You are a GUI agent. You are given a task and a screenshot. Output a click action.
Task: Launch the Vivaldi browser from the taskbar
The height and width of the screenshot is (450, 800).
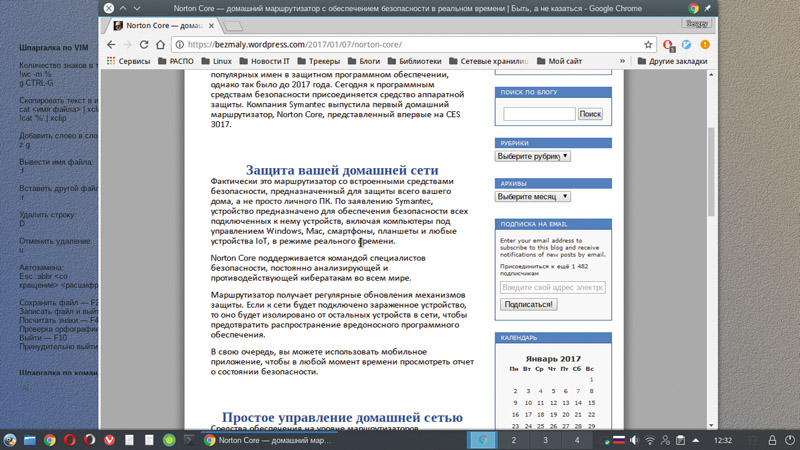(109, 440)
